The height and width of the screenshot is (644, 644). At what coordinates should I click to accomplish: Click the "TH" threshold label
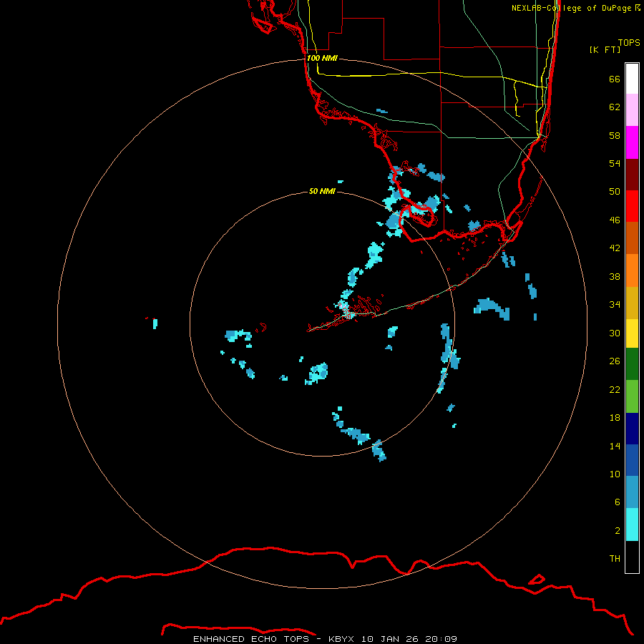(615, 558)
